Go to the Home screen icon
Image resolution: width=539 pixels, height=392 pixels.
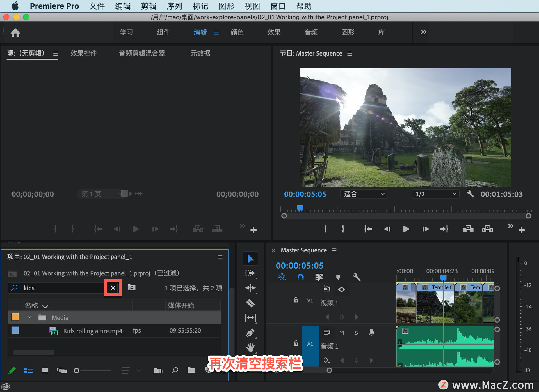[x=15, y=33]
